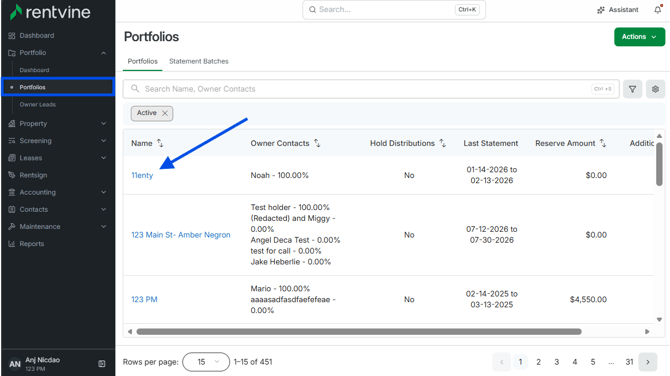Open Owner Leads in sidebar
This screenshot has width=670, height=376.
38,104
